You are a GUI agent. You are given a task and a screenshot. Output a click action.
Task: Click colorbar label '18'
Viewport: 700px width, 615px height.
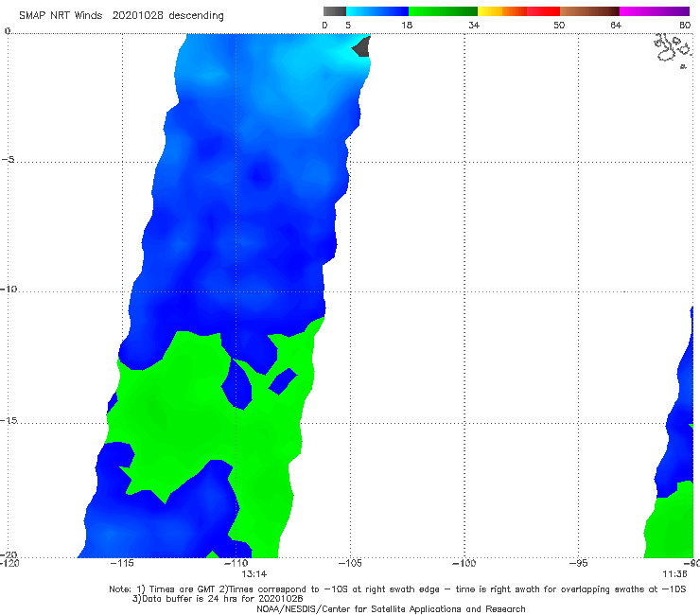[x=407, y=26]
